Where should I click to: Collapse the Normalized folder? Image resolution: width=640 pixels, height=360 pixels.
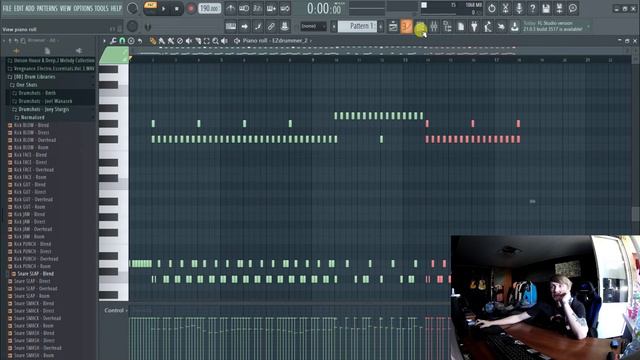pyautogui.click(x=32, y=118)
